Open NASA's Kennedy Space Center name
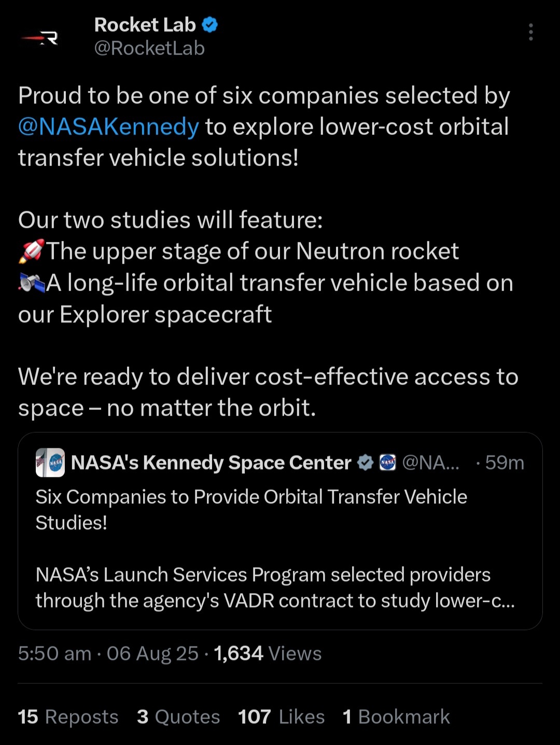Screen dimensions: 560x745 click(211, 462)
